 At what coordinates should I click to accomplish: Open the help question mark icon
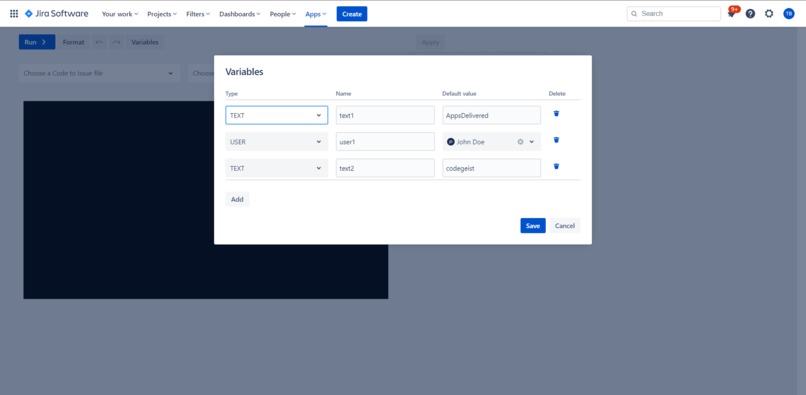tap(750, 14)
